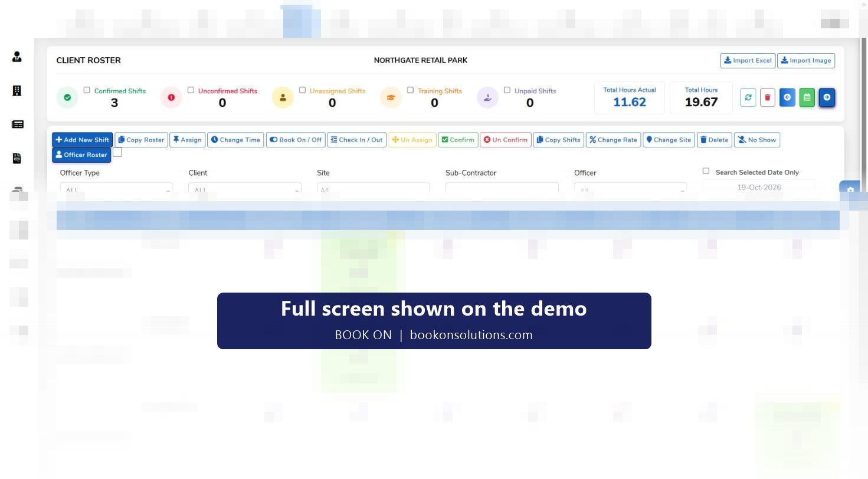
Task: Tick the Confirmed Shifts checkbox
Action: coord(87,90)
